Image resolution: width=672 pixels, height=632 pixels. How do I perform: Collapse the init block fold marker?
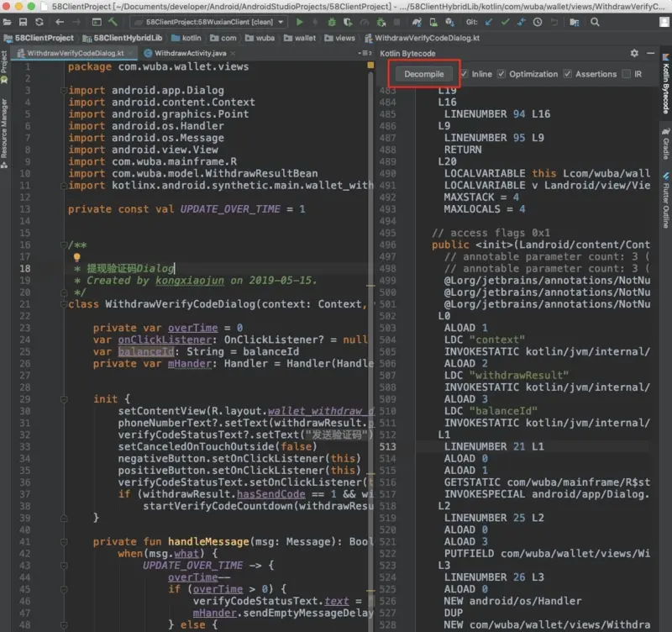coord(64,399)
